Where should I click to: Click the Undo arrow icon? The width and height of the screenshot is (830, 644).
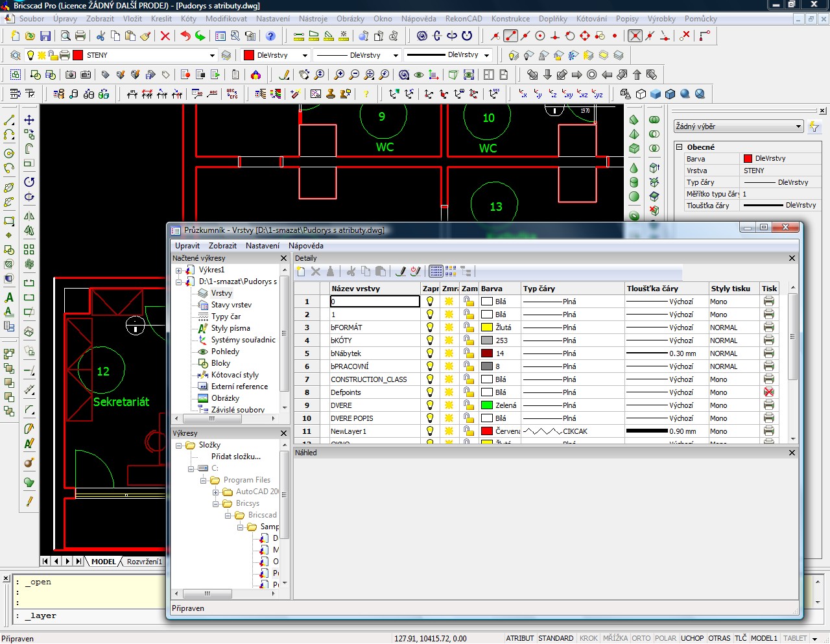click(185, 36)
